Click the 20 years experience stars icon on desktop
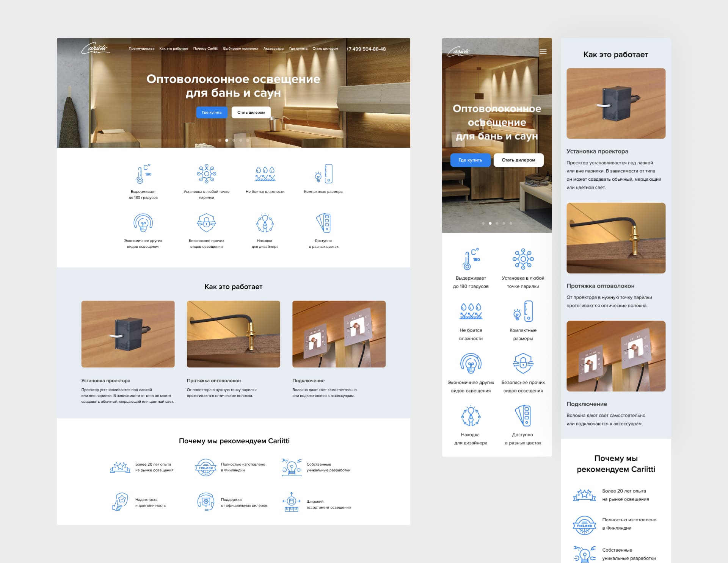The width and height of the screenshot is (728, 563). click(120, 467)
